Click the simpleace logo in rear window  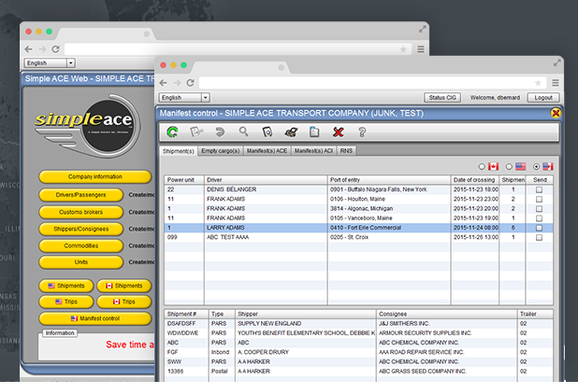point(87,125)
